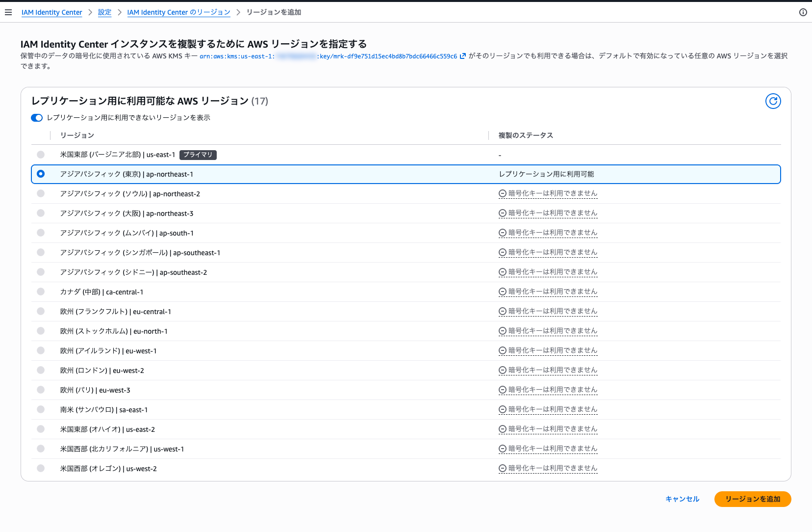Select the ap-southeast-1 Singapore radio button
Image resolution: width=812 pixels, height=532 pixels.
click(x=41, y=253)
